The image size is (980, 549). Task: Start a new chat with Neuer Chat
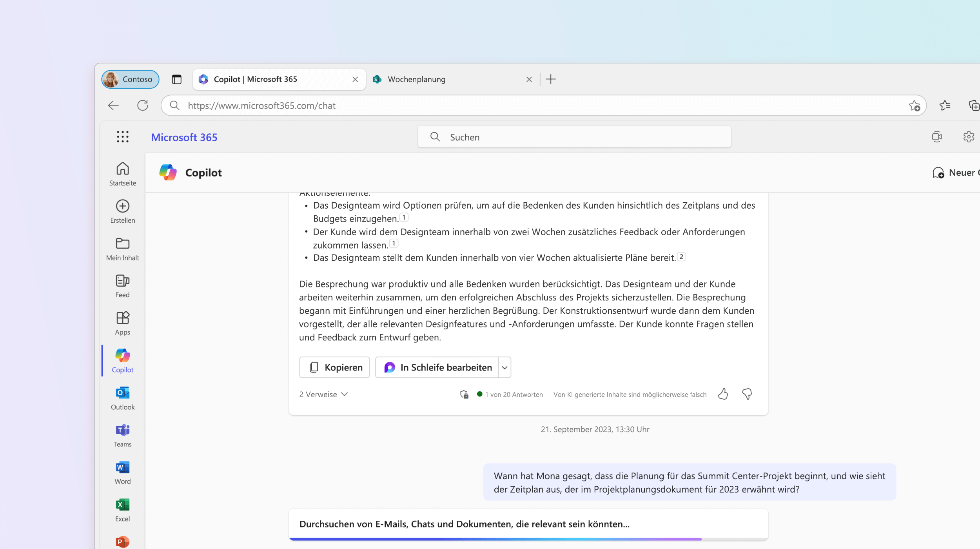tap(956, 173)
